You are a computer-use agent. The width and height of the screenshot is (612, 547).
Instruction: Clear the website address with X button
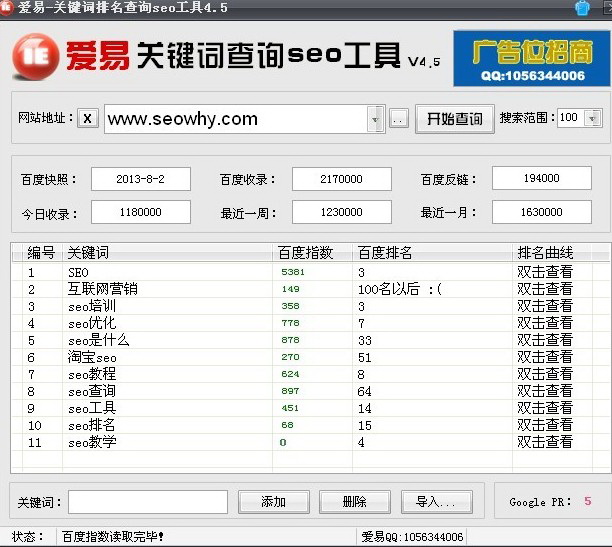pos(88,118)
